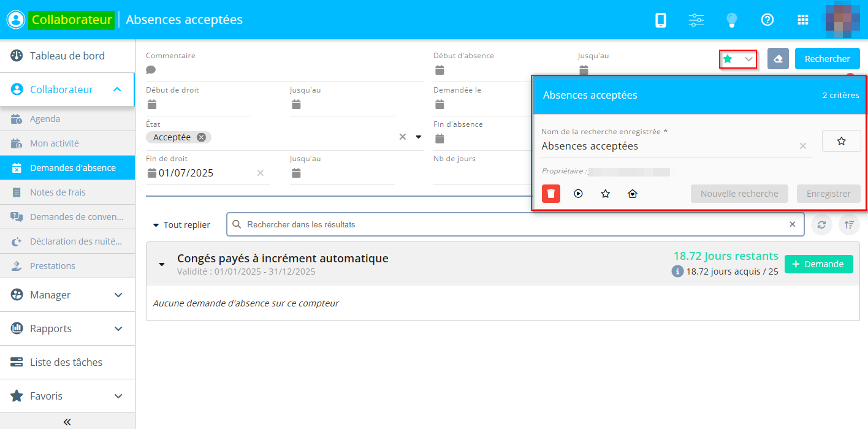Viewport: 868px width, 429px height.
Task: Toggle favorite star beside search name field
Action: (841, 141)
